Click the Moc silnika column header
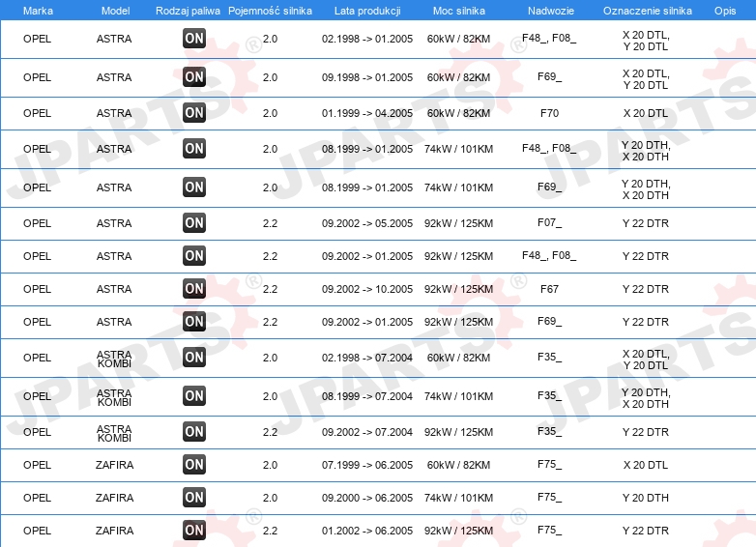The height and width of the screenshot is (547, 756). [x=459, y=11]
